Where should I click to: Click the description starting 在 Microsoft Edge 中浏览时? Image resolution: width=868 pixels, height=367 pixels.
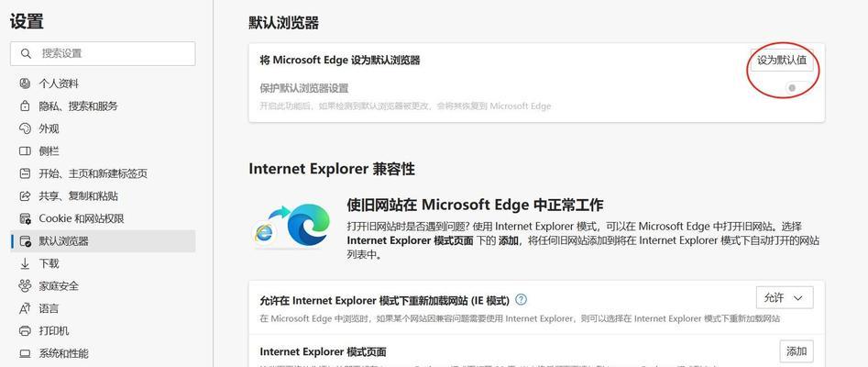[x=520, y=318]
